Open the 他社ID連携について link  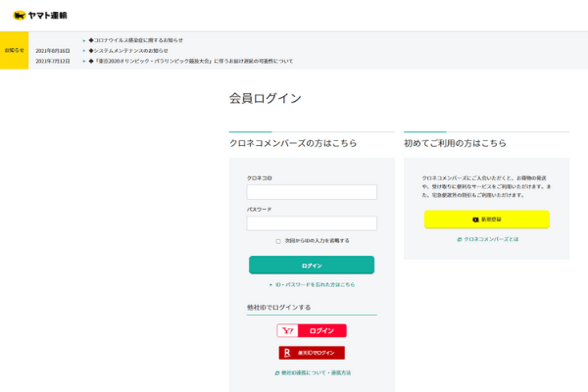tap(313, 372)
